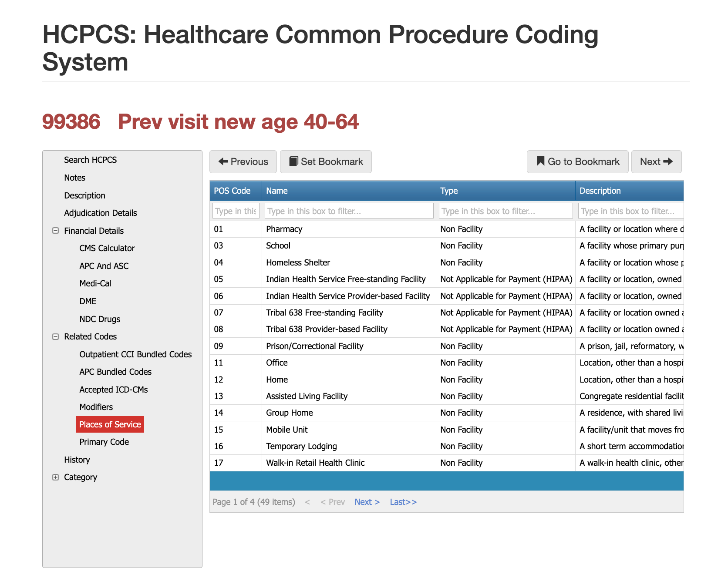728x578 pixels.
Task: Open Search HCPCS in the sidebar
Action: [x=90, y=160]
